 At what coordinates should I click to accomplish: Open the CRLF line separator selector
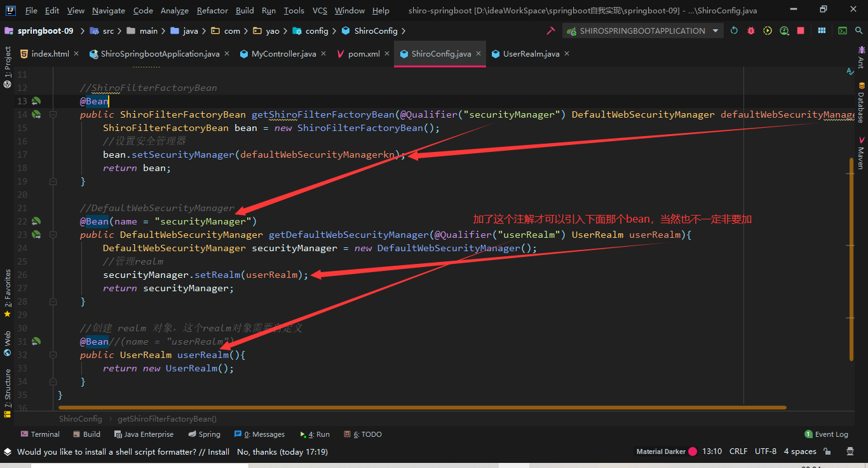click(x=738, y=451)
